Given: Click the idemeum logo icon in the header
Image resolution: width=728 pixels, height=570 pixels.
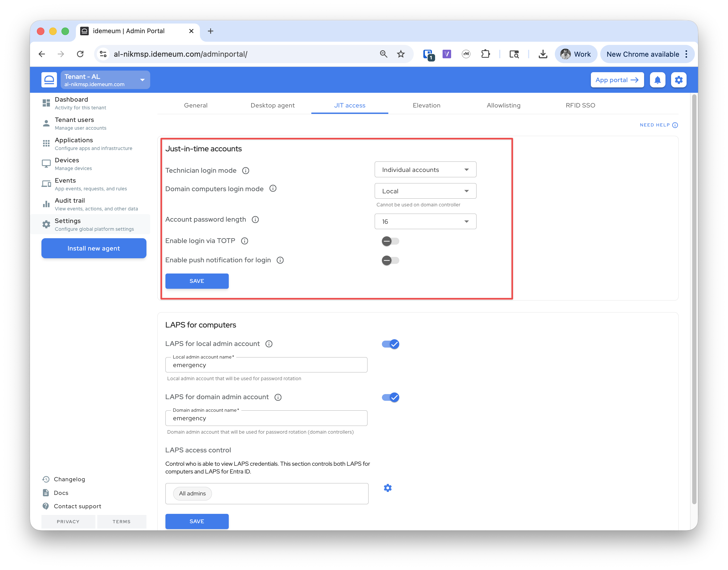Looking at the screenshot, I should point(49,80).
